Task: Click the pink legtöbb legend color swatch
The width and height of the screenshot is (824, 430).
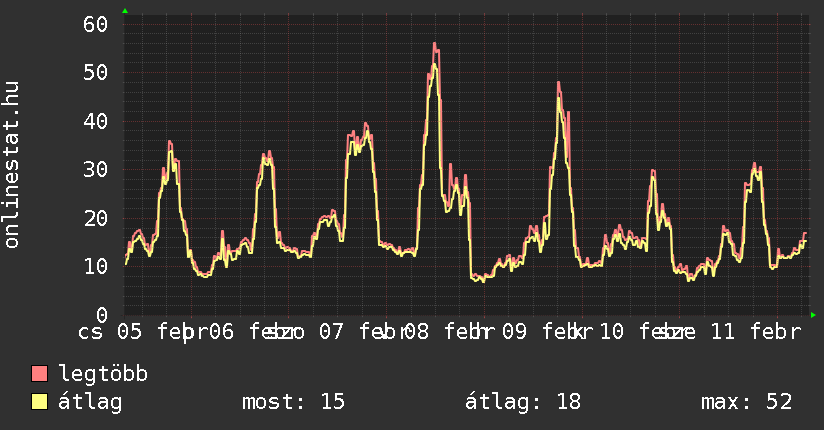Action: pyautogui.click(x=40, y=374)
